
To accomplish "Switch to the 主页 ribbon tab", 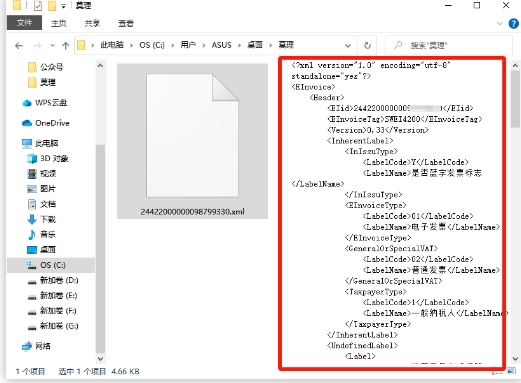I will [x=59, y=23].
